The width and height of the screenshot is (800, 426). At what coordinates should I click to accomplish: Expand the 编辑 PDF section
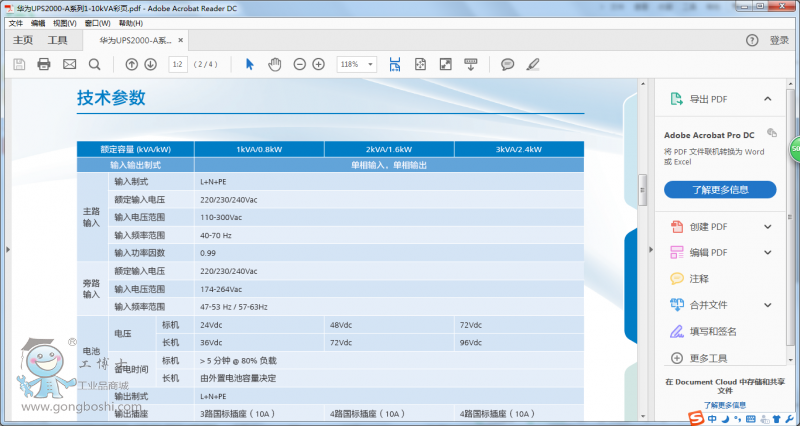[768, 252]
